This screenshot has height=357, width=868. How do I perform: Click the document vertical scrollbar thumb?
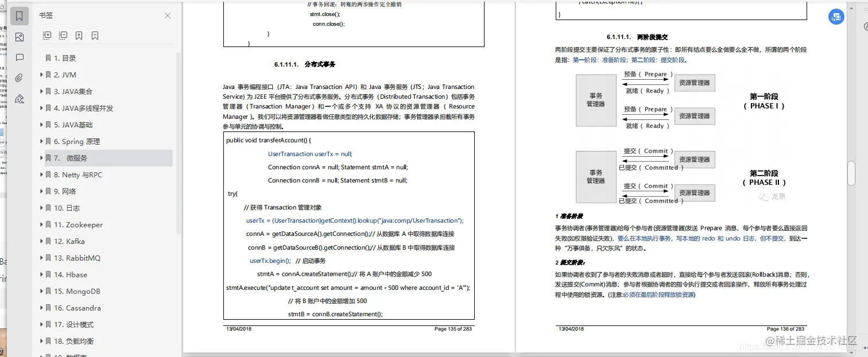tap(852, 173)
